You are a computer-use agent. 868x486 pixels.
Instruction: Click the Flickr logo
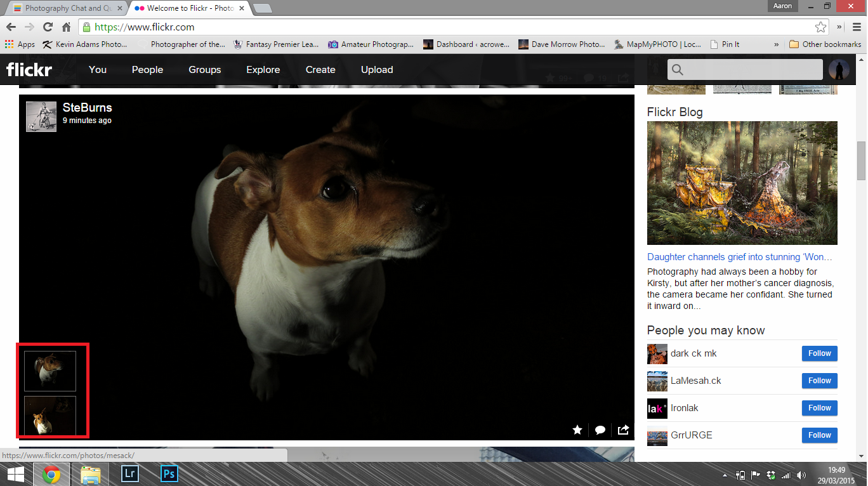coord(29,70)
